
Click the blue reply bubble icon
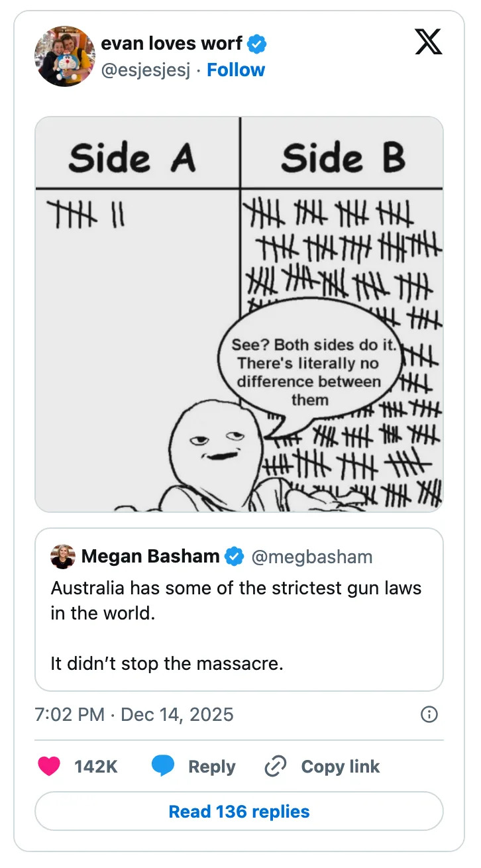click(x=163, y=767)
